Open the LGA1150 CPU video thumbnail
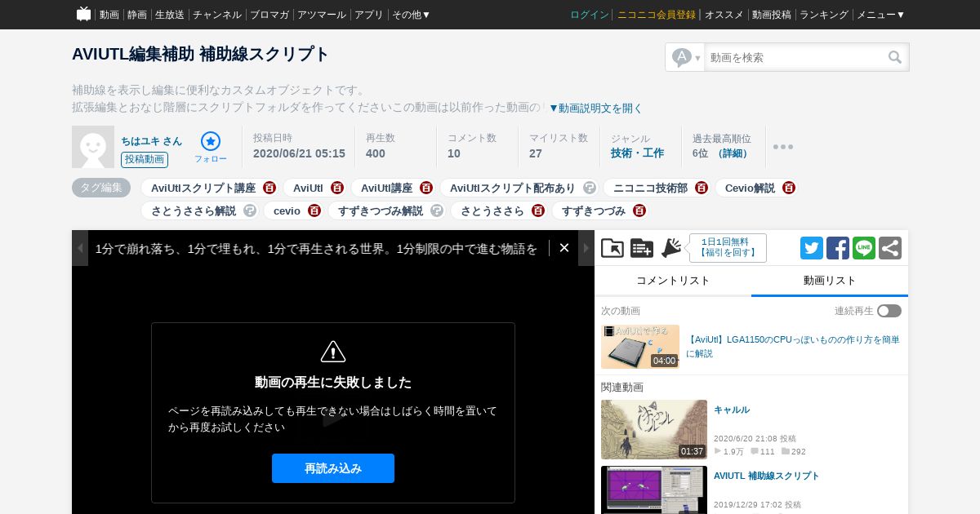The height and width of the screenshot is (514, 980). coord(640,347)
